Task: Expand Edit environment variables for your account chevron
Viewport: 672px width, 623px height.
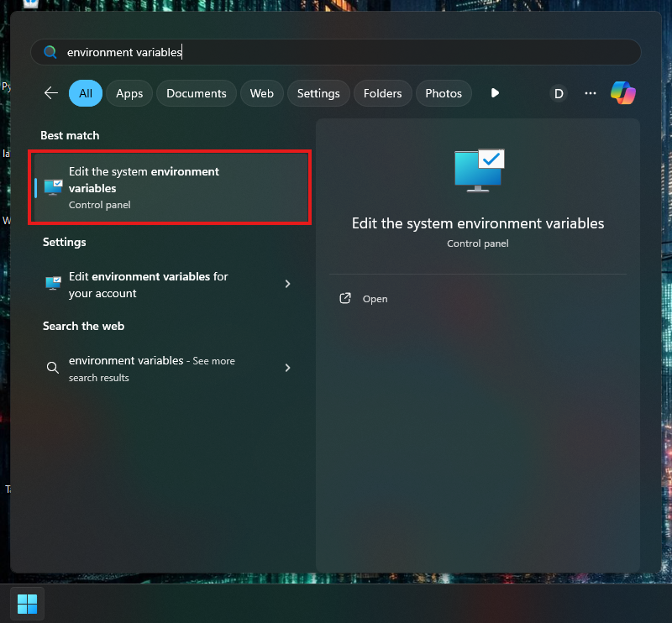Action: point(287,284)
